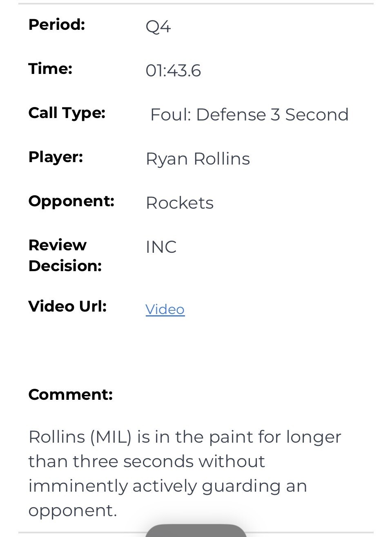Click the bottom horizontal divider line

pos(82,533)
